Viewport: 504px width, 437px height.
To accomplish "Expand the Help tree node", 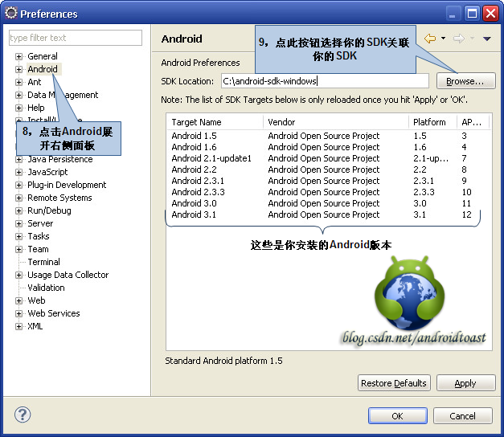I will coord(18,108).
